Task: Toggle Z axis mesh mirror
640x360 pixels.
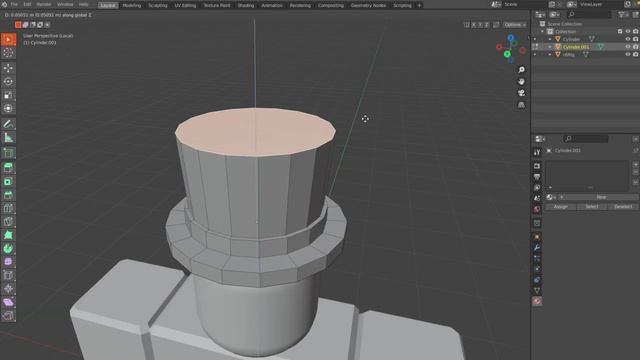Action: [x=487, y=25]
